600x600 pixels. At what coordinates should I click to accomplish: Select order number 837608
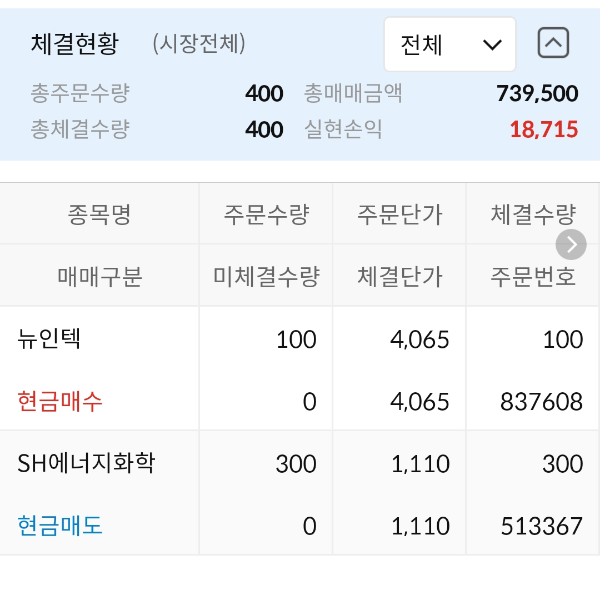(x=540, y=401)
